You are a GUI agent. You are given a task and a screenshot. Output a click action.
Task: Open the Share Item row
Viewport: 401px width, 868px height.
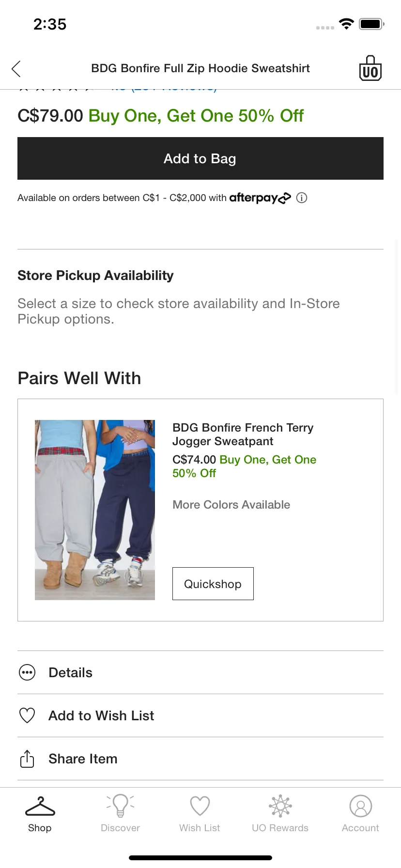click(x=200, y=759)
